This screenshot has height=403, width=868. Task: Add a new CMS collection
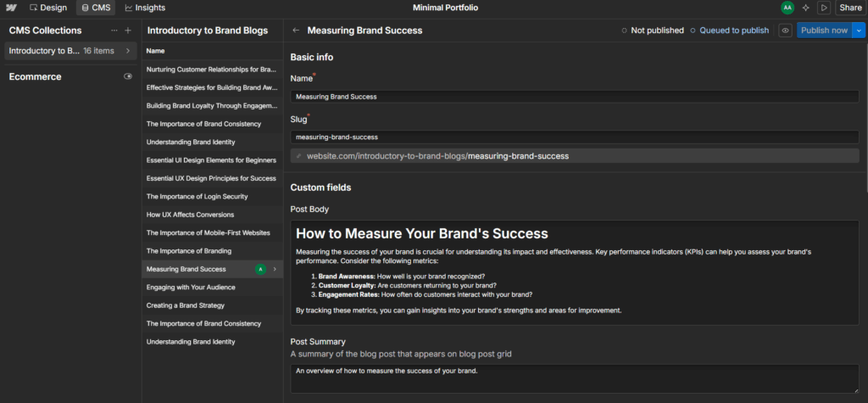128,31
